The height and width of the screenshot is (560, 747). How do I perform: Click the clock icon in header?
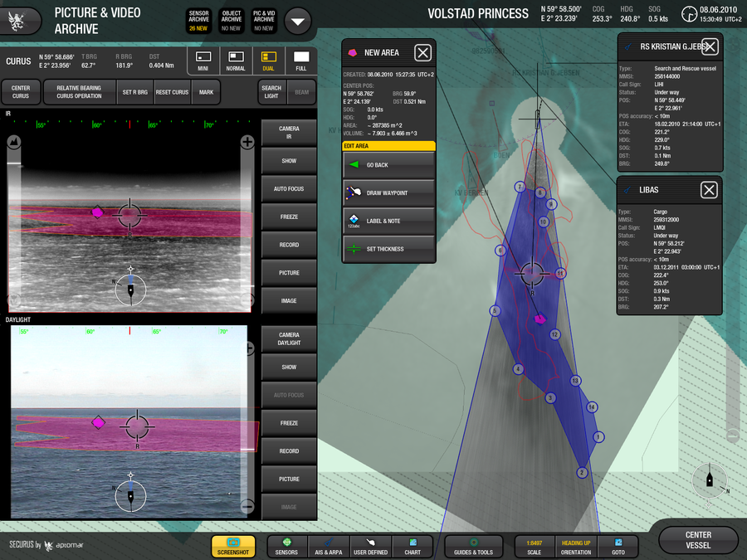(689, 14)
